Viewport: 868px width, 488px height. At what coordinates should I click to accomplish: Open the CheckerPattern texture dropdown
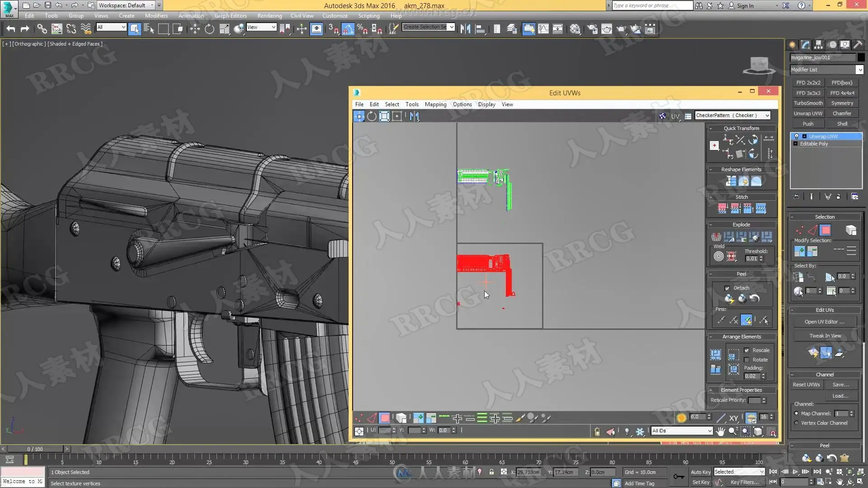[767, 116]
